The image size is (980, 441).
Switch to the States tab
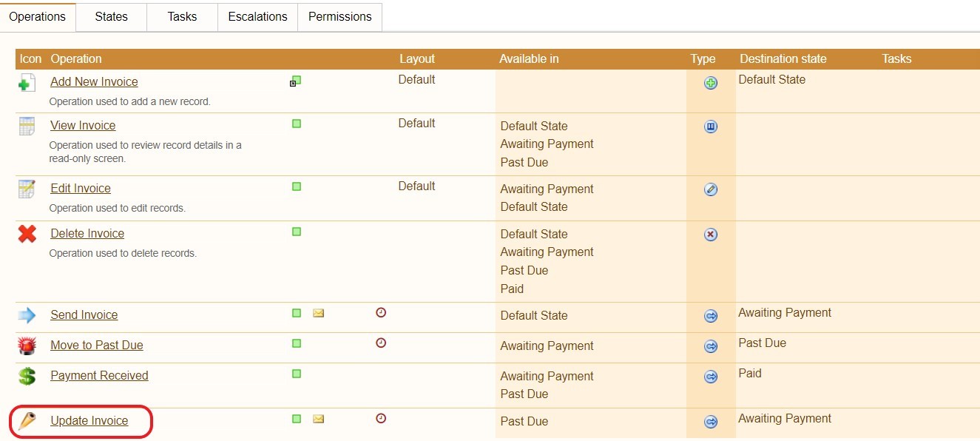pos(111,16)
